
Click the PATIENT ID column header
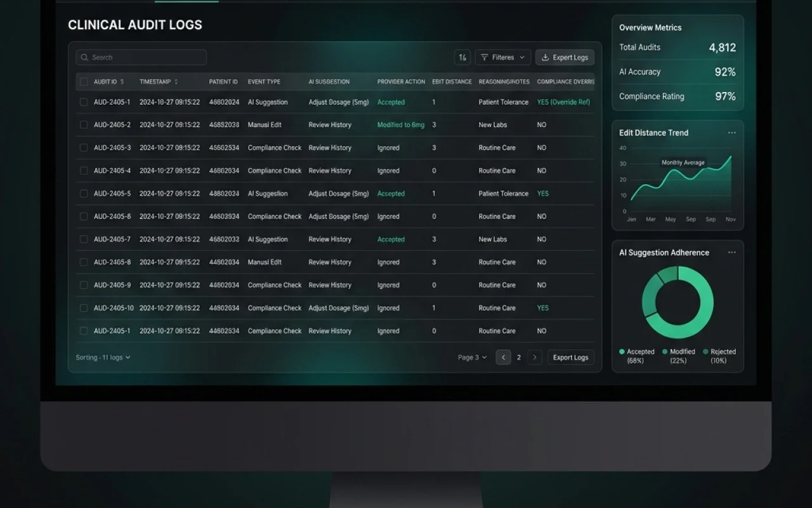coord(223,82)
